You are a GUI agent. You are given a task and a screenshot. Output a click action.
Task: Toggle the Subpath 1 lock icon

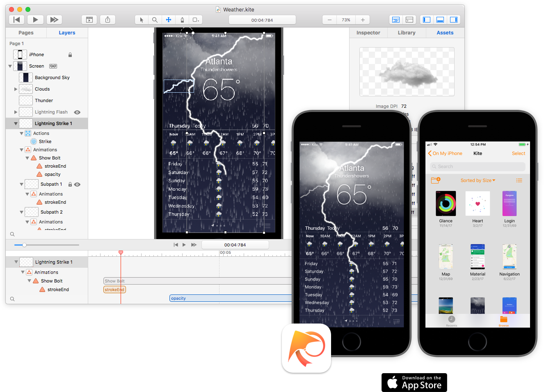(x=70, y=185)
